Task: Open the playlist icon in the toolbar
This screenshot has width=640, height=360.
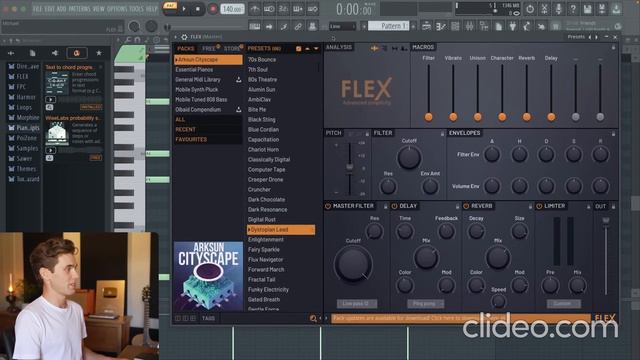Action: pyautogui.click(x=426, y=26)
